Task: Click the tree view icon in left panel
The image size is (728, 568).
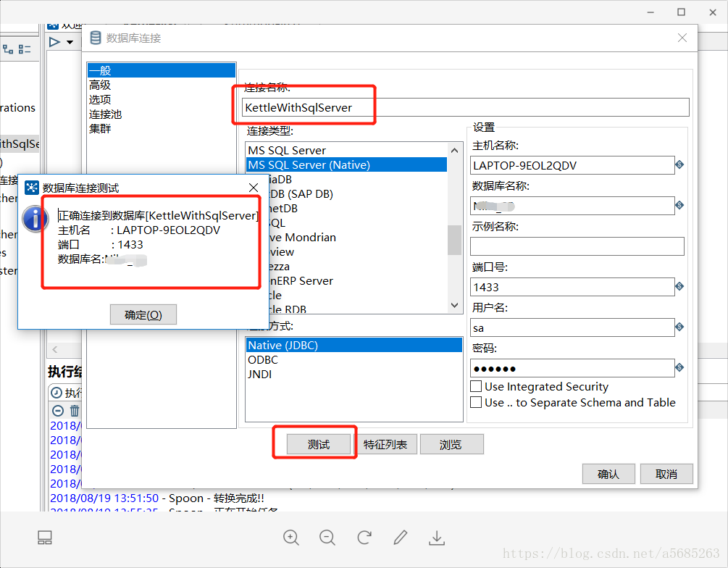Action: (8, 49)
